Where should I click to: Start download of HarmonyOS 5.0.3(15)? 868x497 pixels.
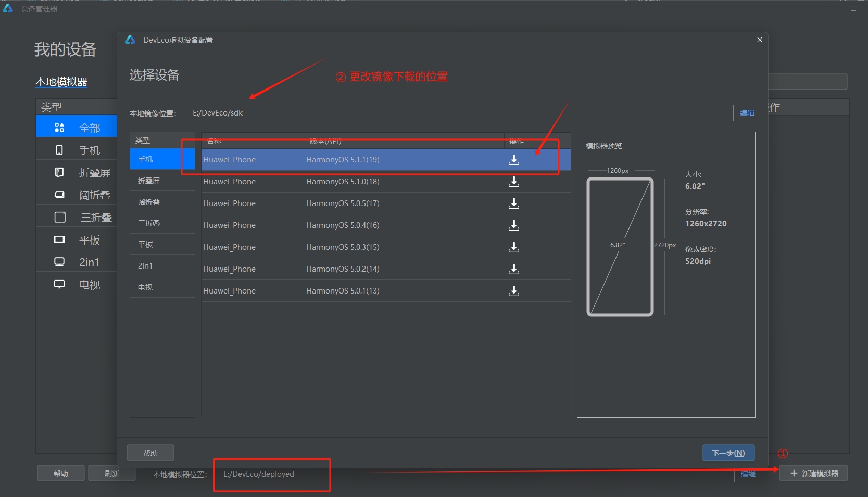point(513,247)
